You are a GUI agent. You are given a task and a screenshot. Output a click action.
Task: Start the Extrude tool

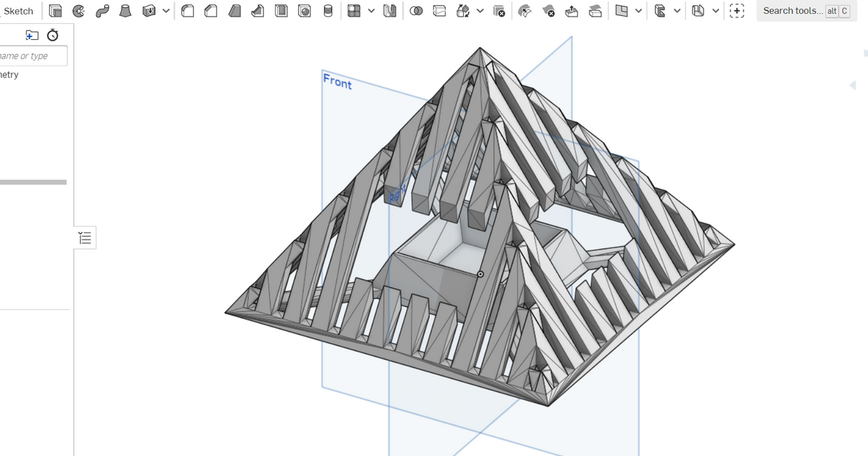coord(55,10)
